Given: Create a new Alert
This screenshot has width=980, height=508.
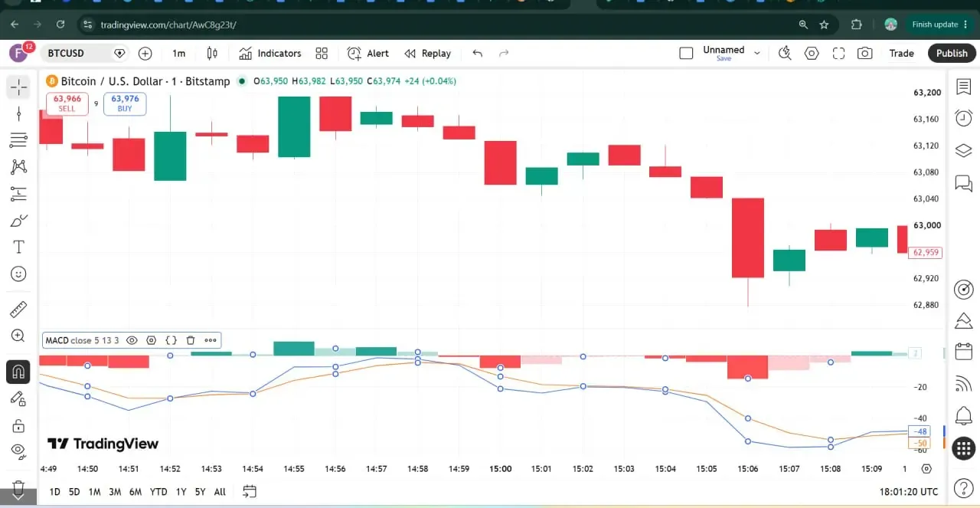Looking at the screenshot, I should [368, 53].
